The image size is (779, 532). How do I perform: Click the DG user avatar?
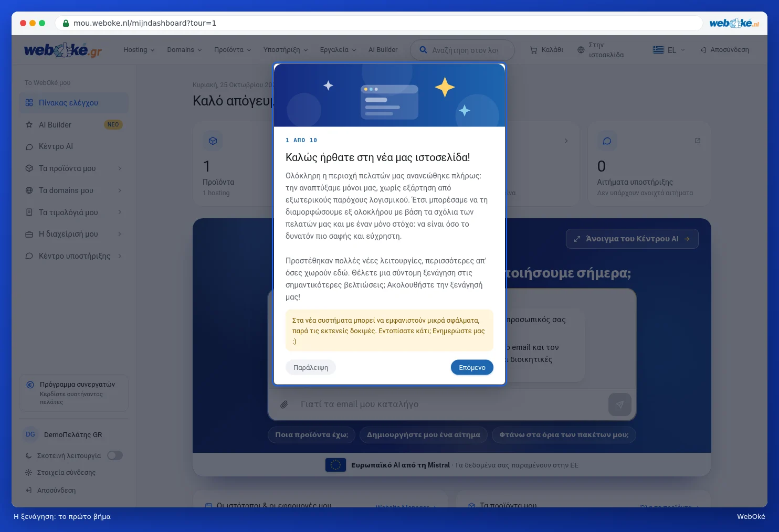pos(30,434)
